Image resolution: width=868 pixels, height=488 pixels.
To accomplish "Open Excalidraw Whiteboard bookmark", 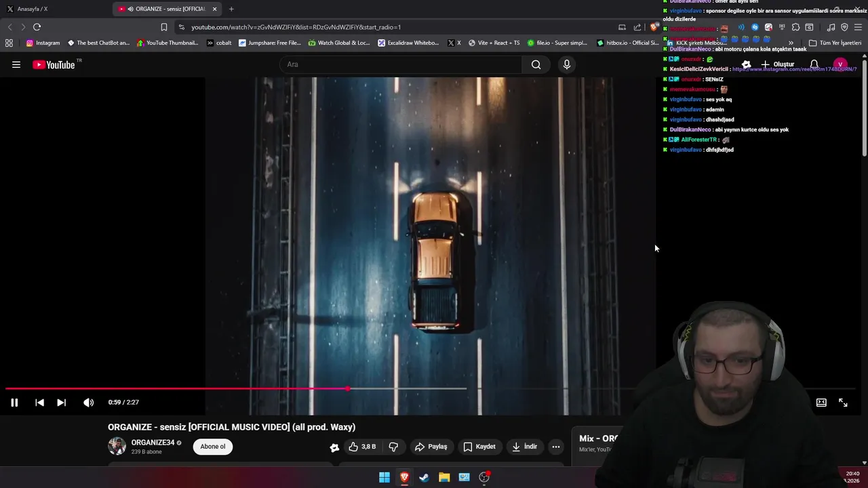I will click(x=409, y=43).
